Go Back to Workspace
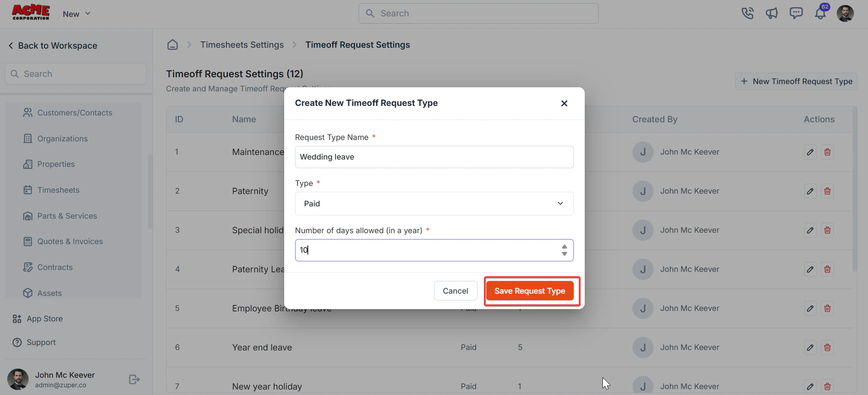This screenshot has height=395, width=868. click(x=53, y=45)
